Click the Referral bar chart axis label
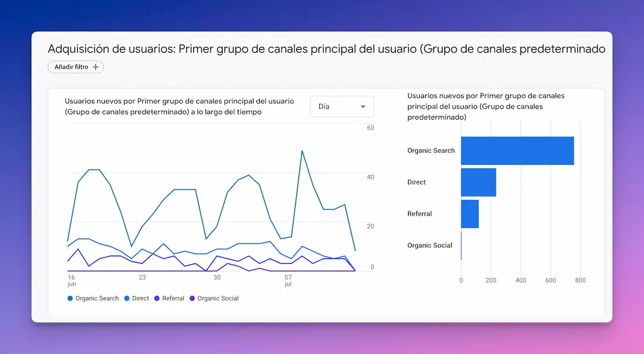 (419, 214)
